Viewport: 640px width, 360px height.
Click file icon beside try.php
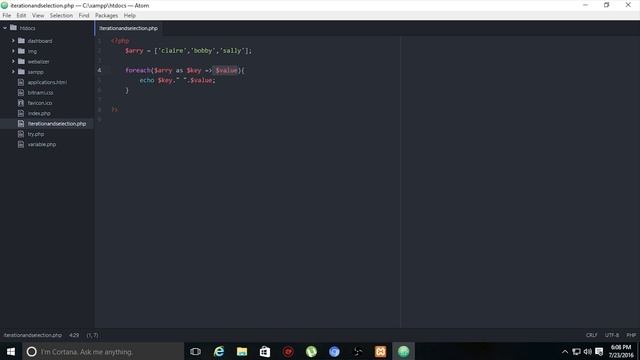[x=21, y=134]
